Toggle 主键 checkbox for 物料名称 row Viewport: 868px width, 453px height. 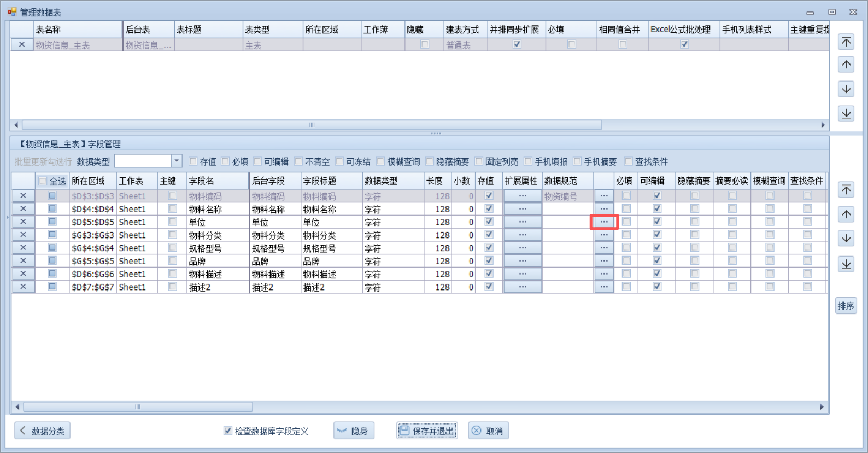click(172, 208)
